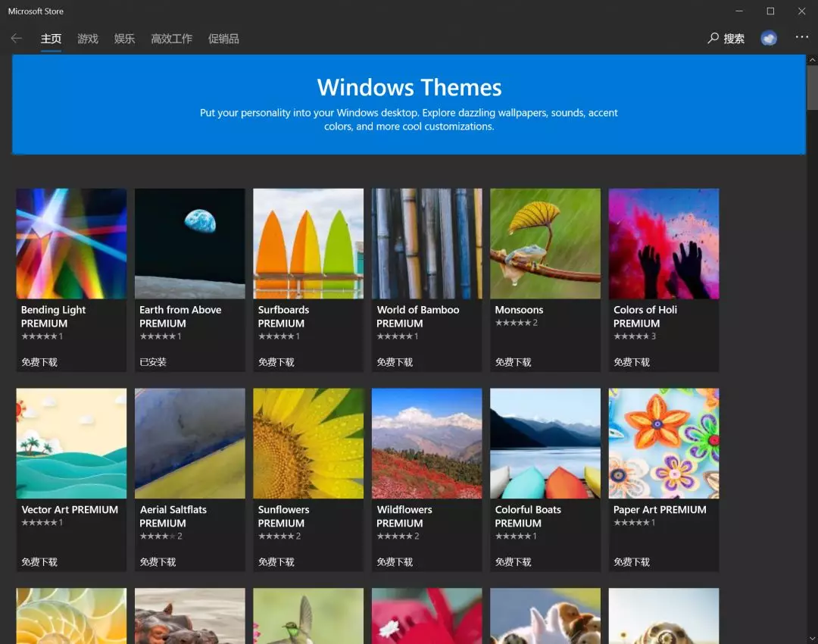
Task: Click the Windows Themes banner heading
Action: (409, 87)
